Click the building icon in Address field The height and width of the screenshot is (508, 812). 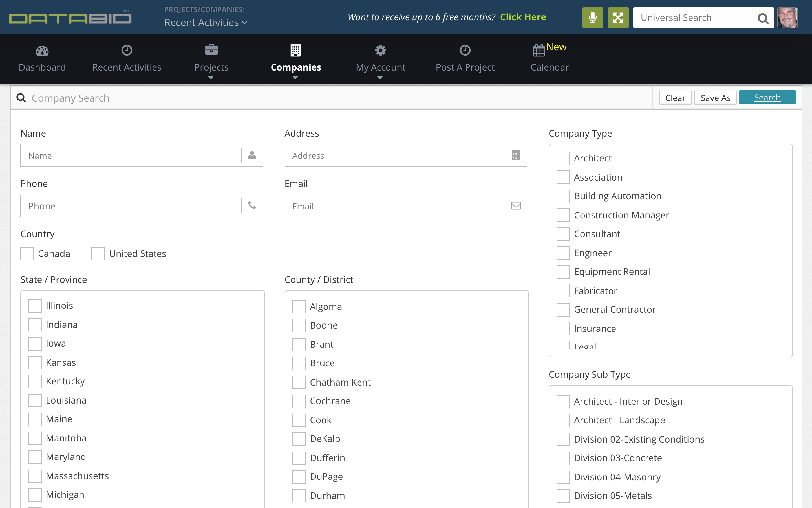pyautogui.click(x=516, y=155)
